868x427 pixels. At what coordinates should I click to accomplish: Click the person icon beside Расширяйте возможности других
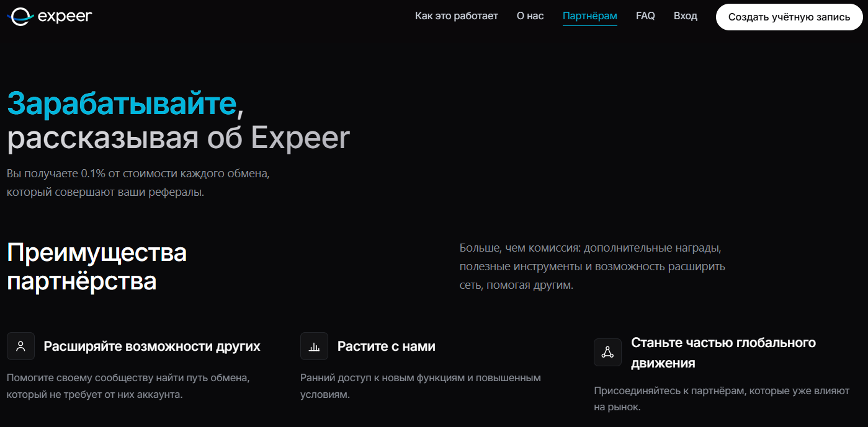pyautogui.click(x=20, y=346)
